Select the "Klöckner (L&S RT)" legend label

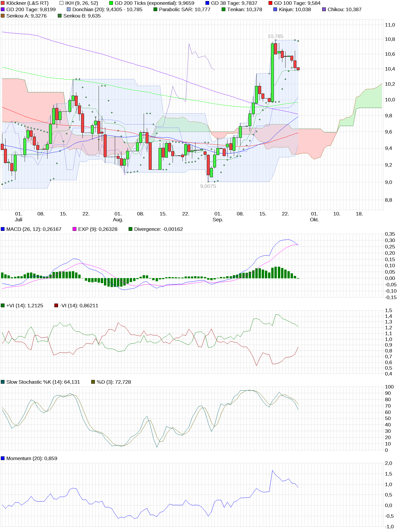click(27, 3)
